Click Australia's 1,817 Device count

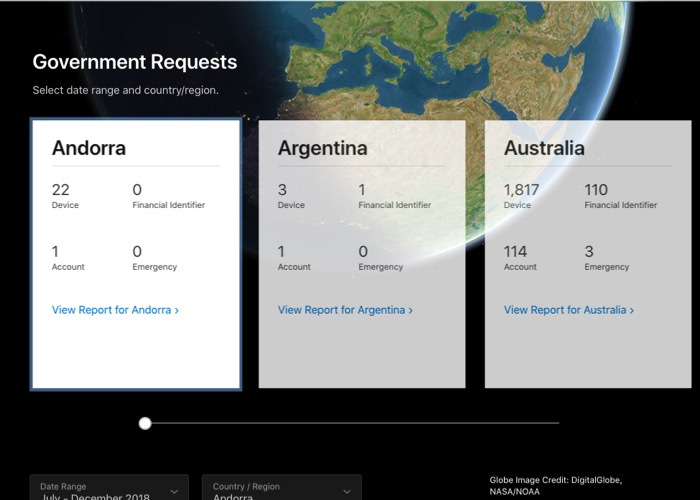pos(521,190)
